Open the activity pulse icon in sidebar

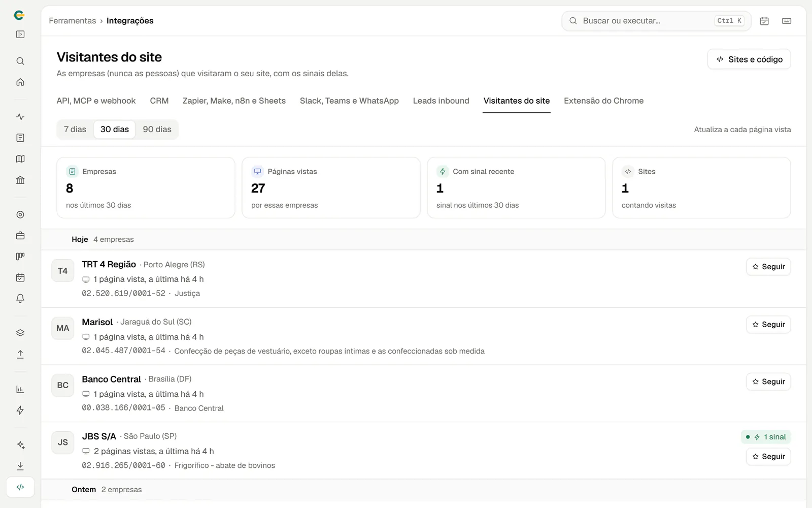(x=20, y=117)
